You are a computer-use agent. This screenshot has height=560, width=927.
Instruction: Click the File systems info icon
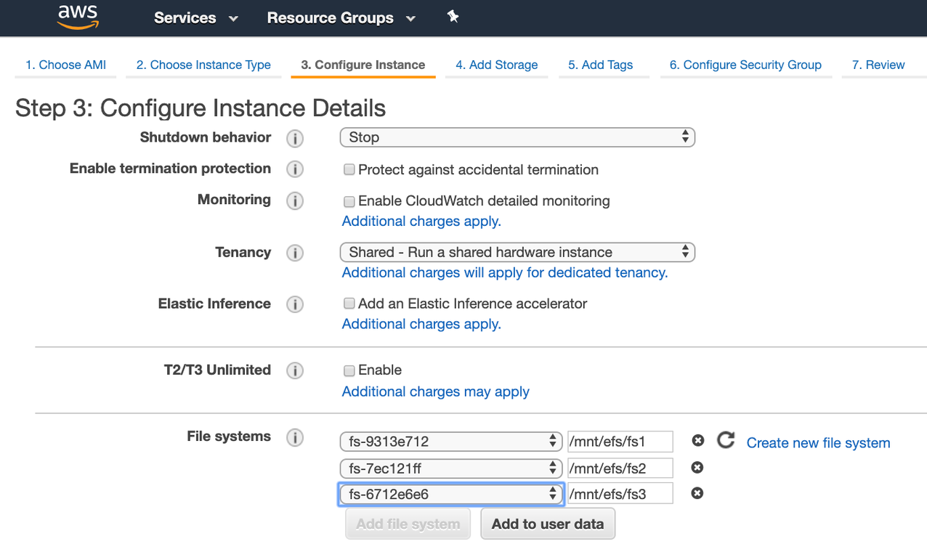[x=295, y=437]
